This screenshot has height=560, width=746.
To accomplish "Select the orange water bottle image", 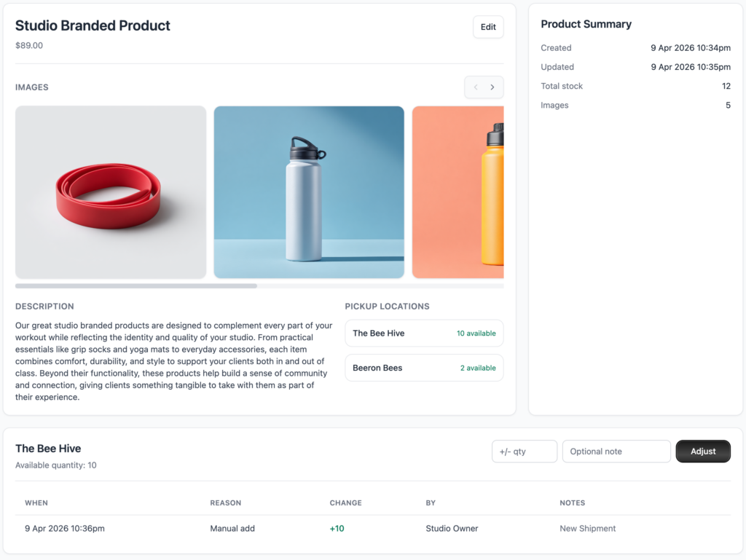I will coord(458,192).
